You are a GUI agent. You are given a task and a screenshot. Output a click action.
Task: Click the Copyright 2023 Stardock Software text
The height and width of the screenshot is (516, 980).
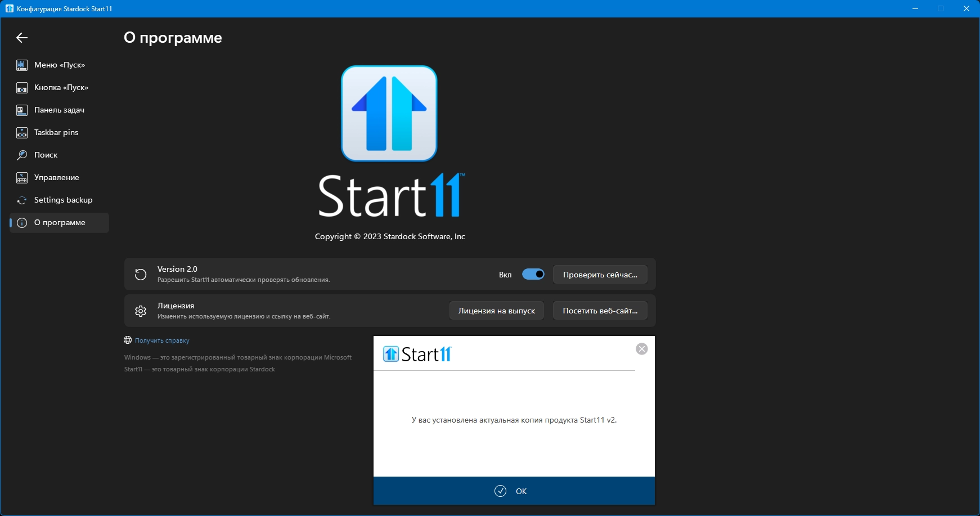click(390, 236)
